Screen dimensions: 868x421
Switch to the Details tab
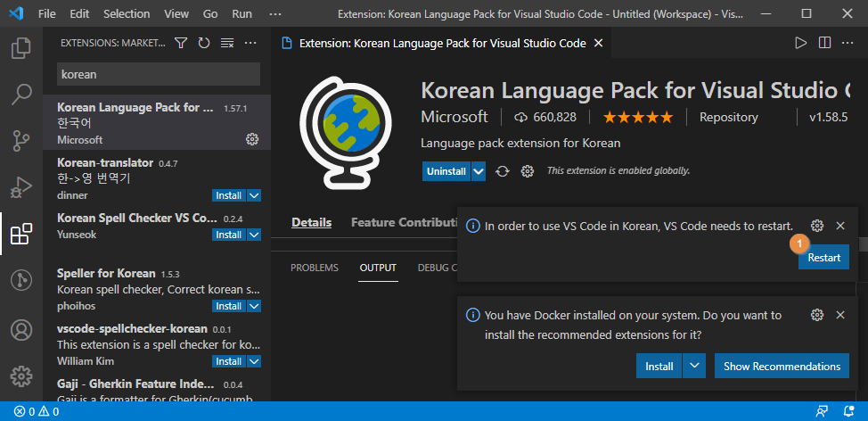click(312, 223)
